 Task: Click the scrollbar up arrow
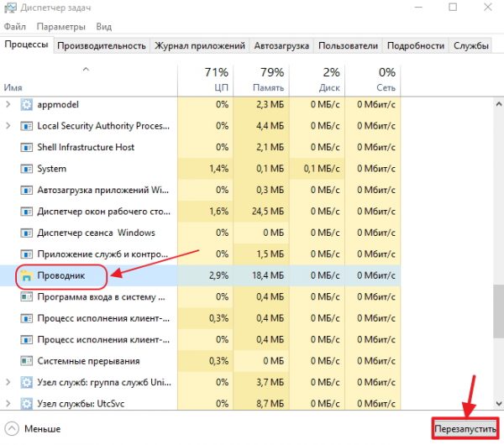point(499,104)
